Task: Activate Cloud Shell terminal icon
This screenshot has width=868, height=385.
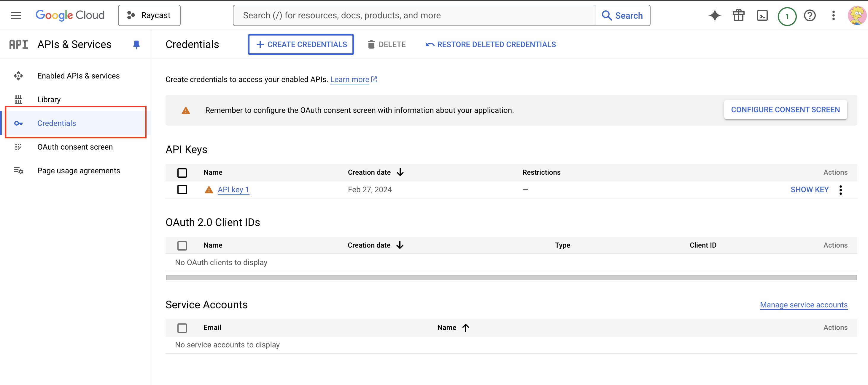Action: point(762,15)
